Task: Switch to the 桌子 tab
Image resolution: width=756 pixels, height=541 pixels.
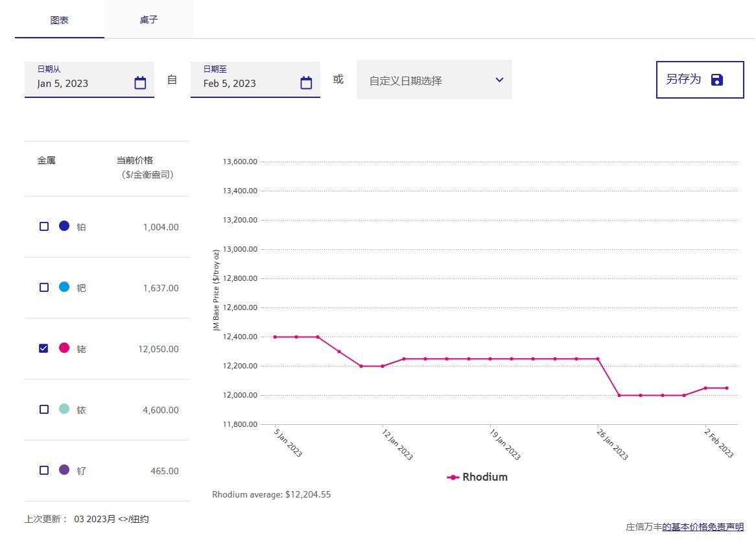Action: [148, 19]
